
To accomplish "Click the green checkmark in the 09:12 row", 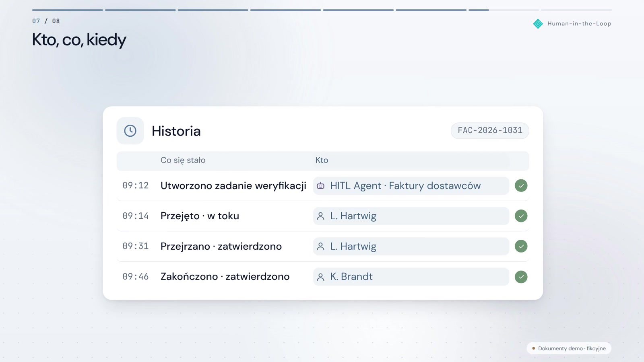I will pyautogui.click(x=521, y=185).
